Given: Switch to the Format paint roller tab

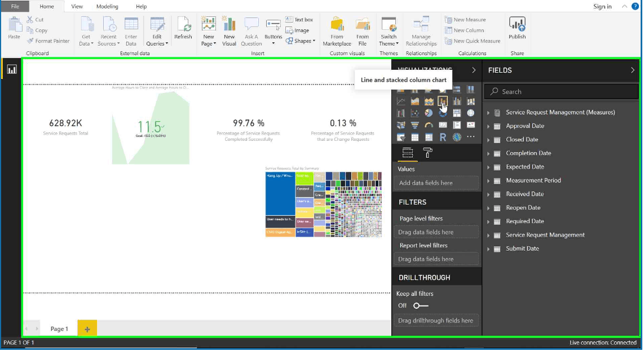Looking at the screenshot, I should click(x=427, y=153).
